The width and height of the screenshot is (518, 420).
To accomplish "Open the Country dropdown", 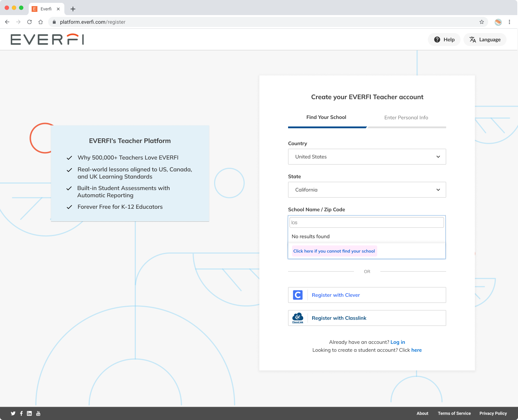I will [x=367, y=157].
